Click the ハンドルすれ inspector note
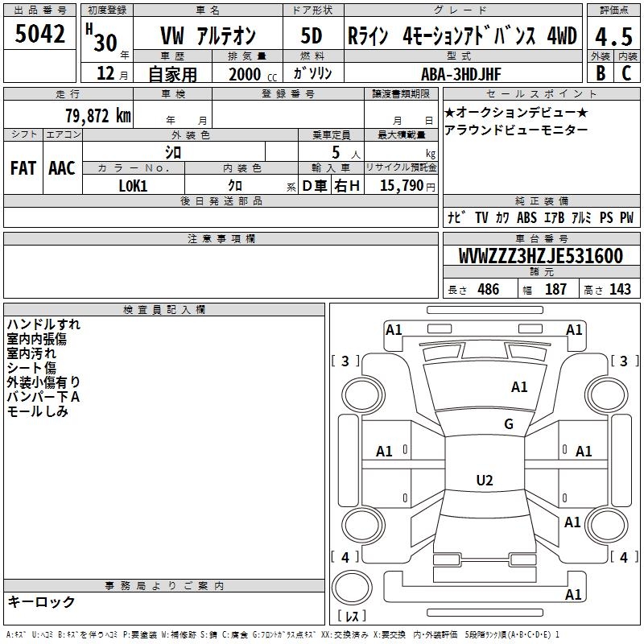The width and height of the screenshot is (644, 644). 43,324
